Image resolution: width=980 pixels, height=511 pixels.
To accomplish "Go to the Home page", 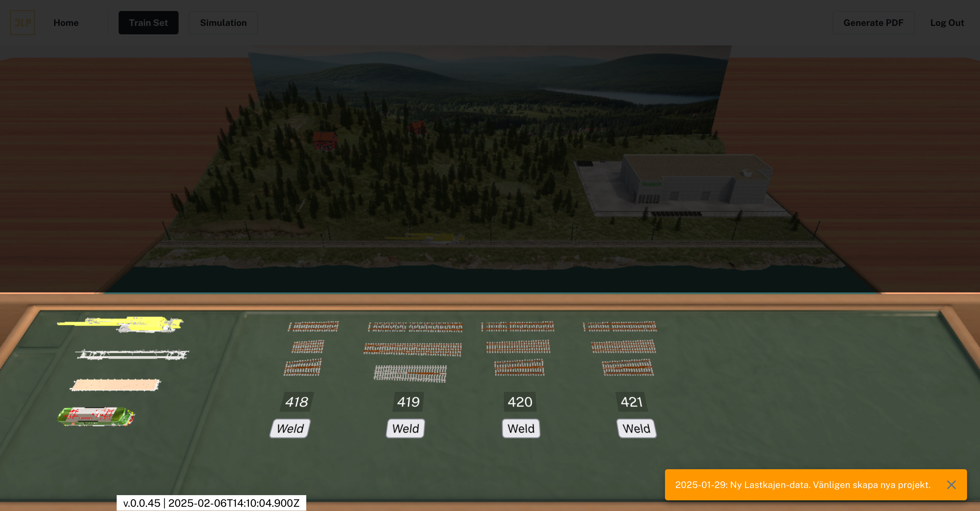I will tap(66, 23).
